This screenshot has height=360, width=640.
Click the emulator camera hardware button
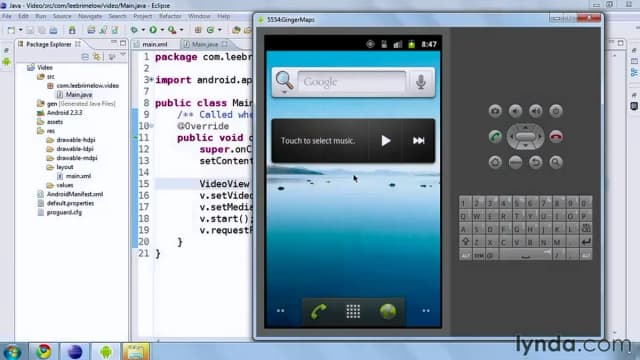pos(495,111)
